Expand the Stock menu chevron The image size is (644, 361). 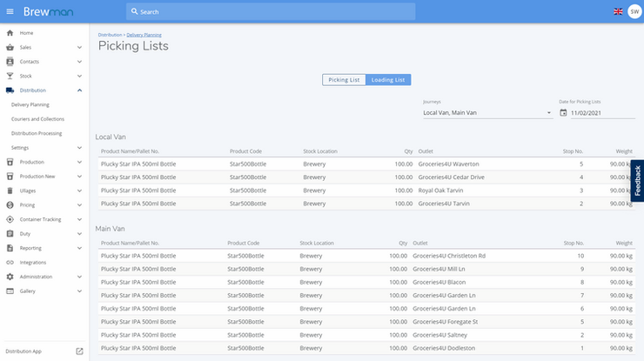point(80,76)
